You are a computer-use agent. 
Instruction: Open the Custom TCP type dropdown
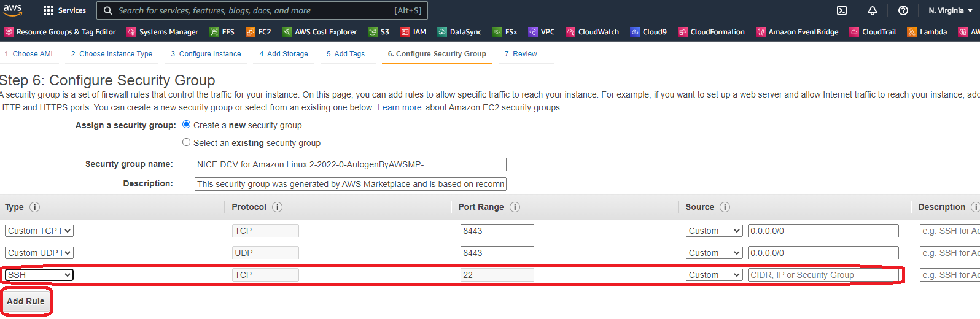39,231
